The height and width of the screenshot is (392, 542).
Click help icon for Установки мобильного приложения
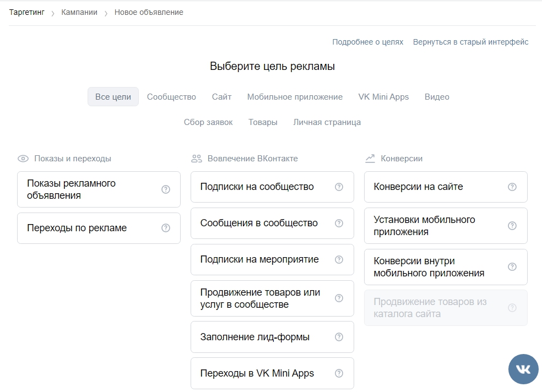pyautogui.click(x=512, y=226)
